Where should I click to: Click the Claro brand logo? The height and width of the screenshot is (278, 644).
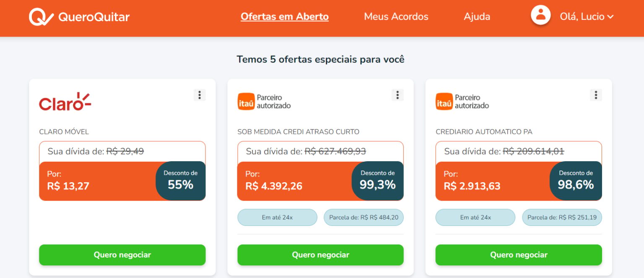(x=65, y=102)
